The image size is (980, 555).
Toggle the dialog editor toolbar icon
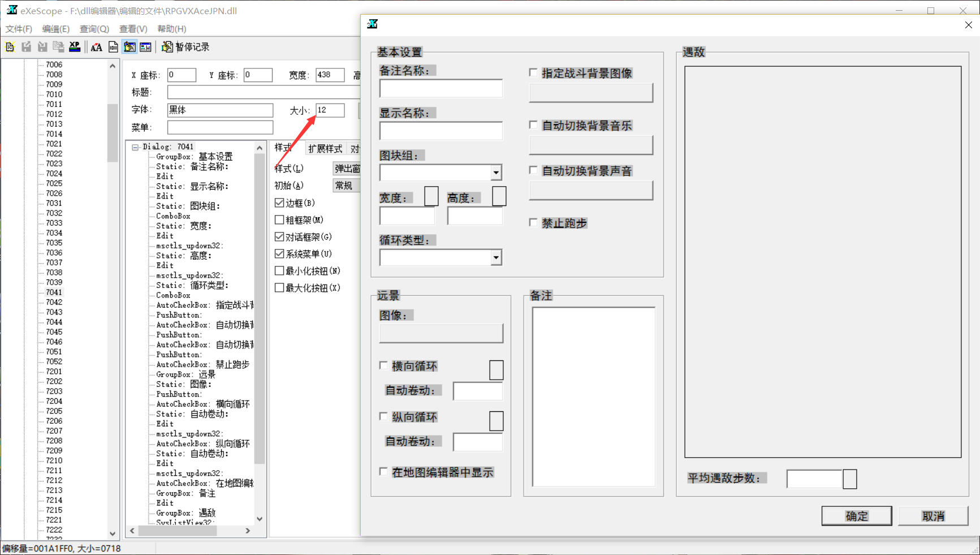coord(129,47)
